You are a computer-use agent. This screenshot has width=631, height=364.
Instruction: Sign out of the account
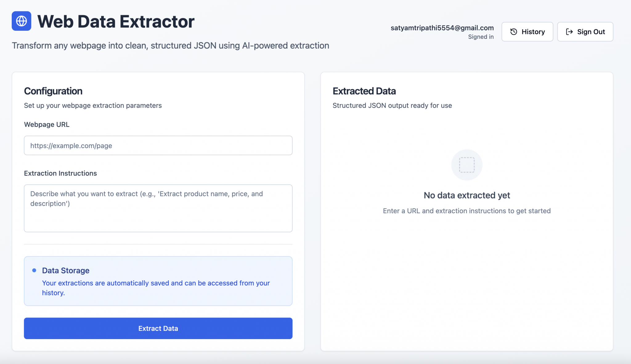[585, 31]
